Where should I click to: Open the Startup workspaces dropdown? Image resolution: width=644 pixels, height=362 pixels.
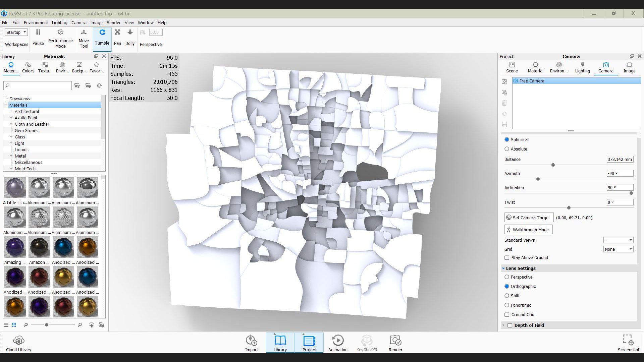click(16, 33)
